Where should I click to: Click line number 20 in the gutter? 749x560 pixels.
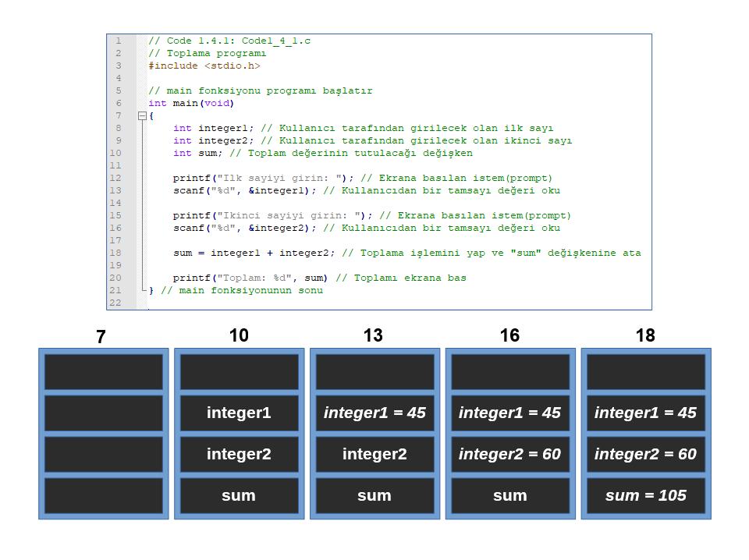[115, 278]
